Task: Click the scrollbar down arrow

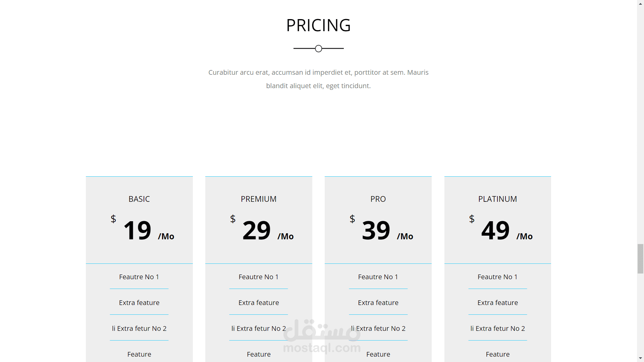Action: point(640,358)
